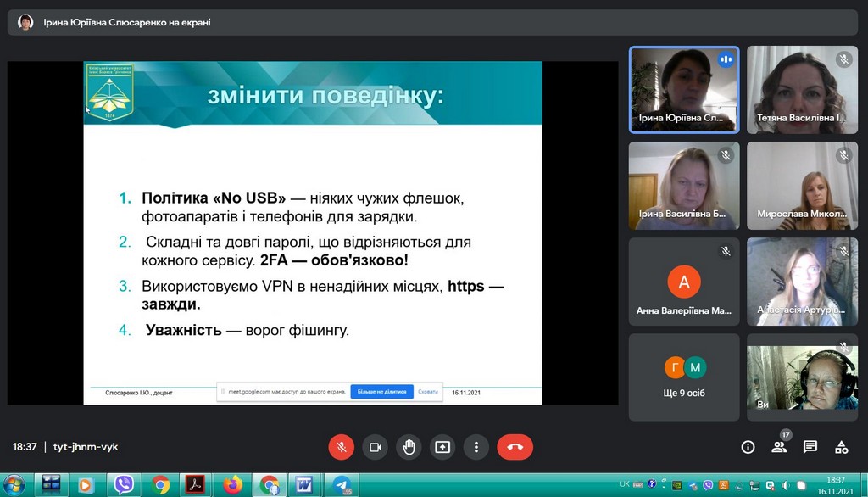The image size is (868, 497).
Task: Select Тетяна Василівна's video tile
Action: tap(802, 89)
